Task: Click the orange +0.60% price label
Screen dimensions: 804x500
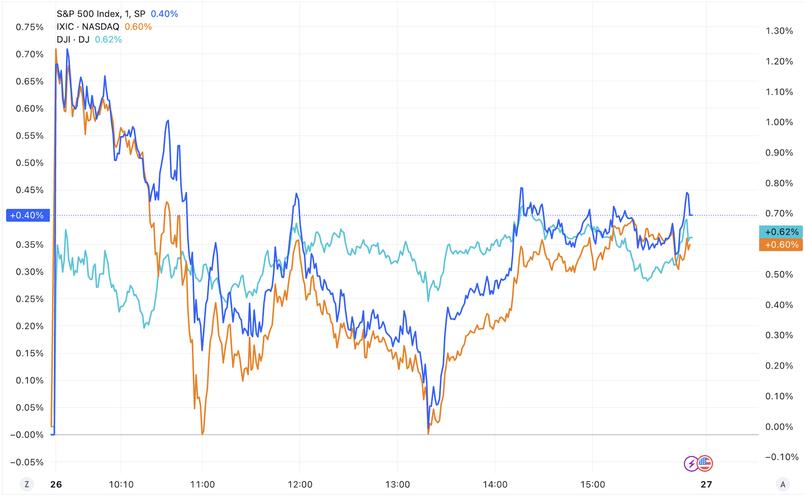Action: click(x=781, y=245)
